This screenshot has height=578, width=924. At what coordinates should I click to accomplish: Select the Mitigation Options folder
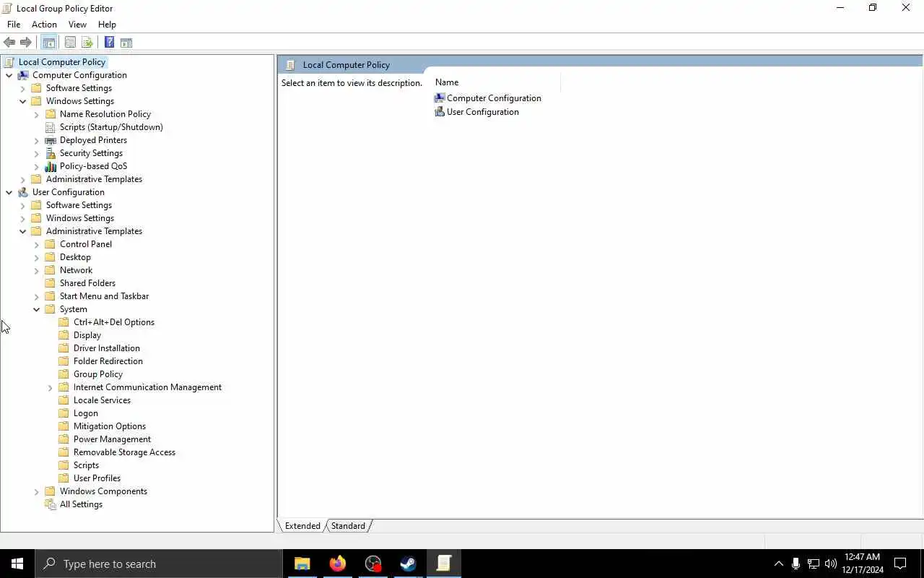pos(110,426)
